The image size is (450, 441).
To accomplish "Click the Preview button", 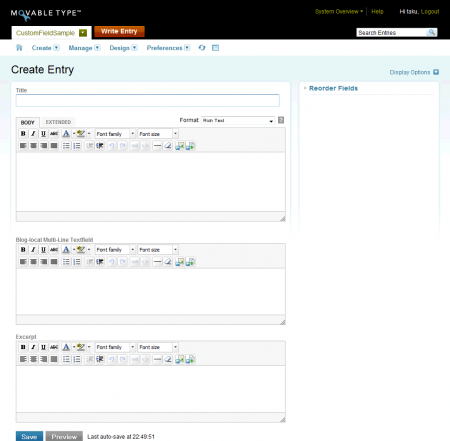I will [x=64, y=436].
